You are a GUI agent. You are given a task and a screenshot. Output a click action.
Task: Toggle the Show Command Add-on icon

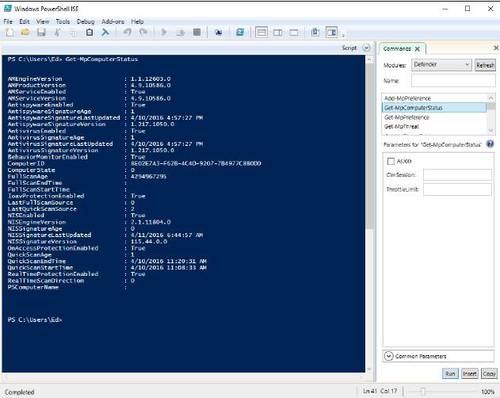332,32
